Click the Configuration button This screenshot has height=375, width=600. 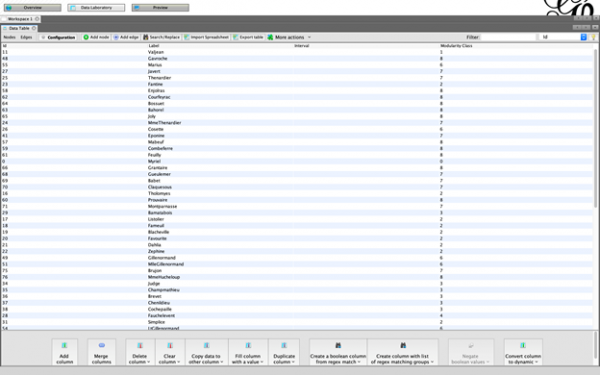58,37
